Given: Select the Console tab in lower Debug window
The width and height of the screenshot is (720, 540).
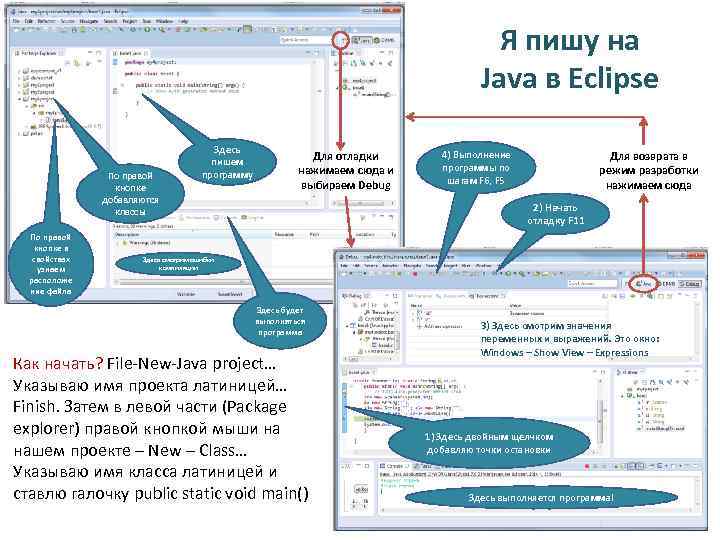Looking at the screenshot, I should pyautogui.click(x=394, y=466).
